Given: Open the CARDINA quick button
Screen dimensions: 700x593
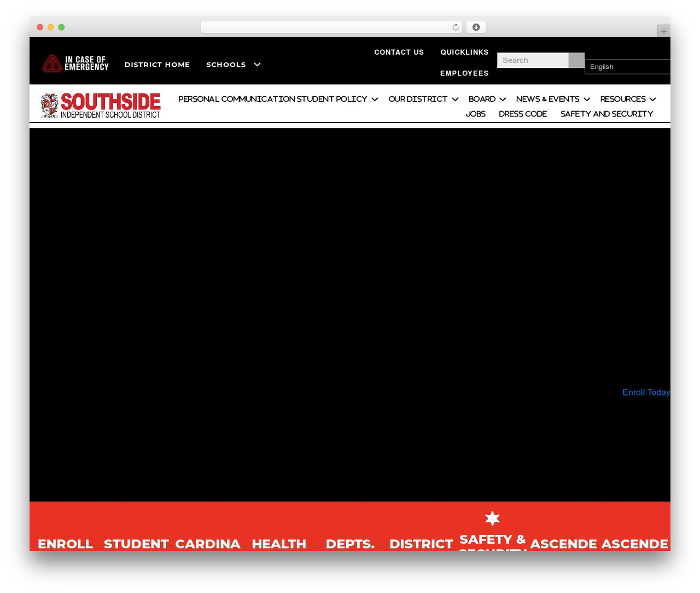Looking at the screenshot, I should coord(208,544).
